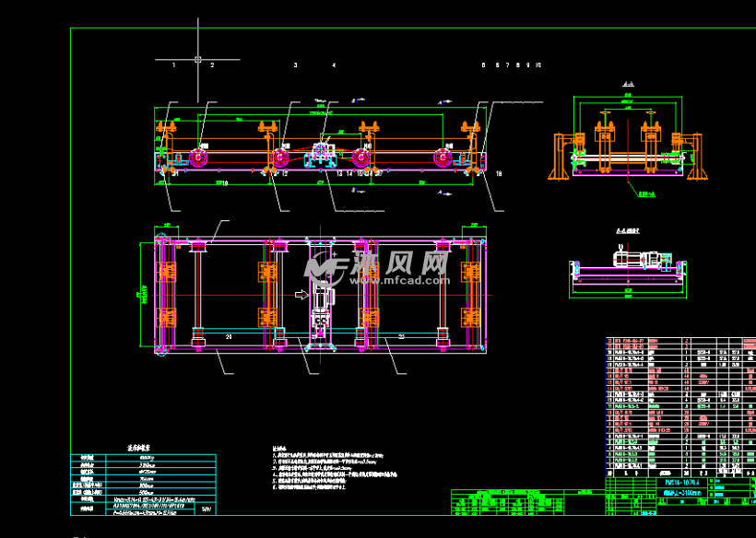Screen dimensions: 756x538
Task: Click the white arrow in the plan view
Action: [x=301, y=296]
